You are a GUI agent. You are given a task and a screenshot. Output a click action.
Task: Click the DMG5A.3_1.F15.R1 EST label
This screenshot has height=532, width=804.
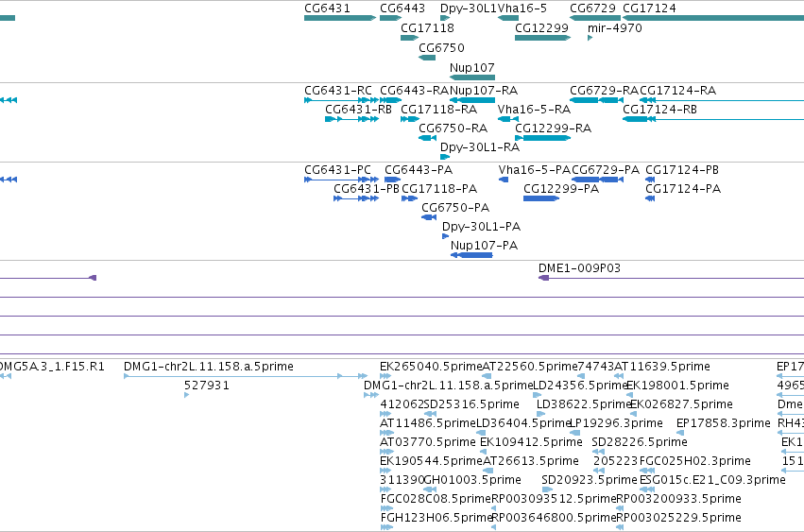coord(51,367)
